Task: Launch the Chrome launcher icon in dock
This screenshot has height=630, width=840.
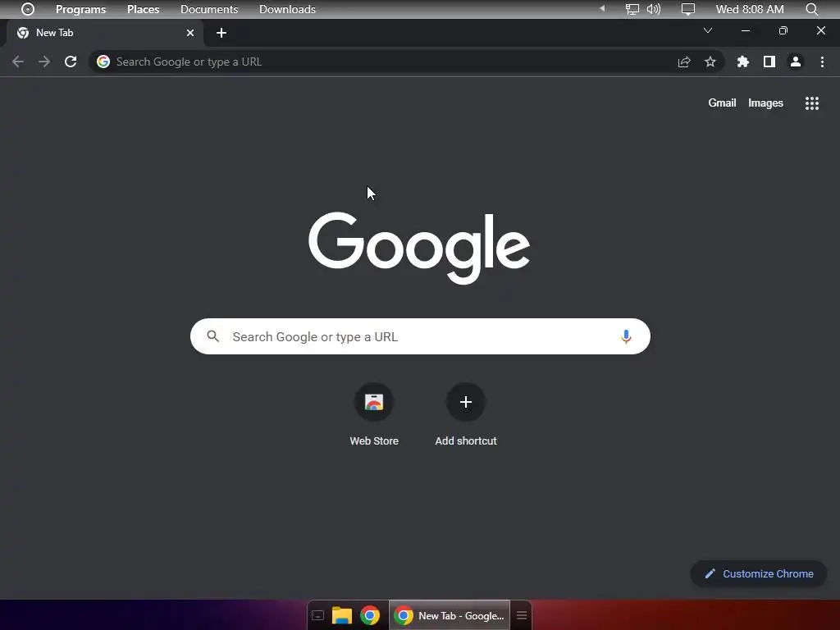Action: pyautogui.click(x=370, y=615)
